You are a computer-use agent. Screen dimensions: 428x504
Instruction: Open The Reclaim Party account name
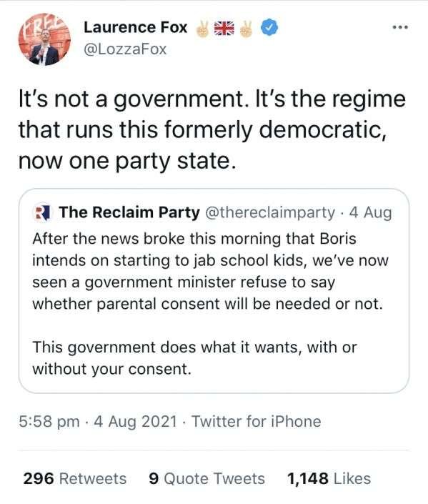tap(129, 212)
